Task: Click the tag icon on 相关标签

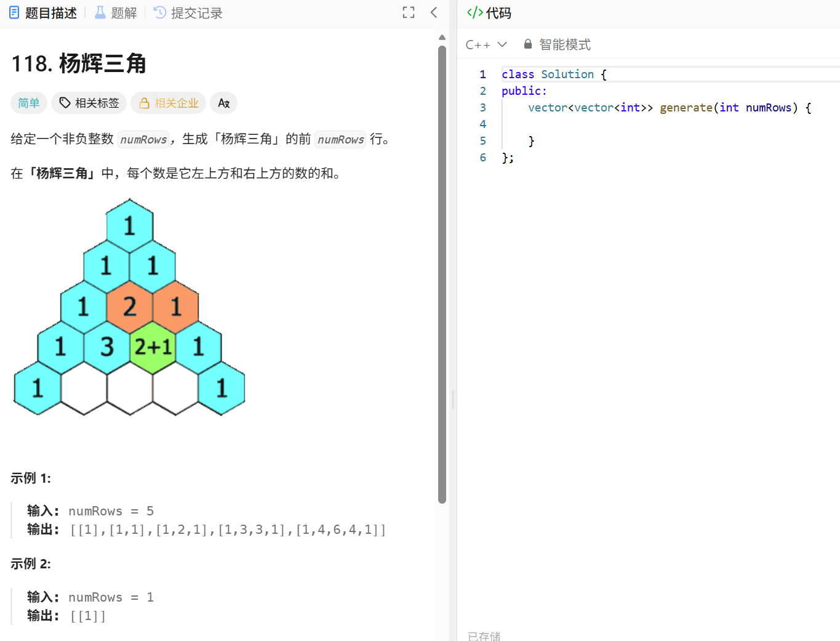Action: pos(65,103)
